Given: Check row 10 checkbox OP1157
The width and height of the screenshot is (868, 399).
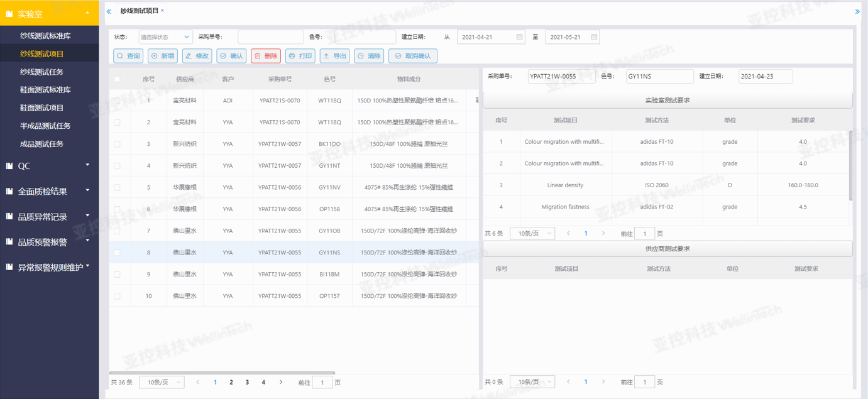Looking at the screenshot, I should point(117,296).
